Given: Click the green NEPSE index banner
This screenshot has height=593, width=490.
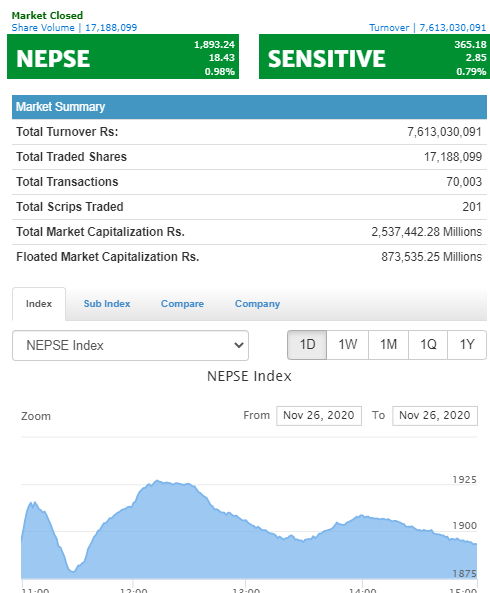Looking at the screenshot, I should coord(123,57).
